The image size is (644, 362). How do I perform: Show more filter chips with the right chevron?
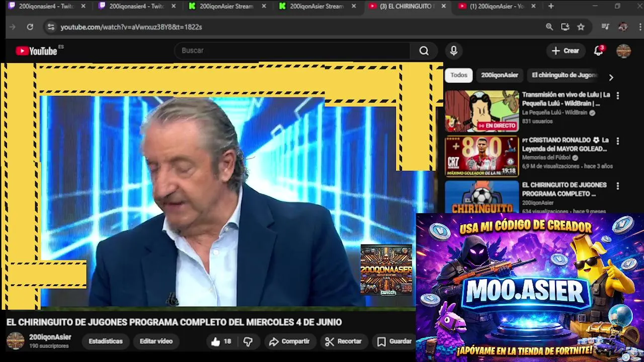click(x=611, y=77)
